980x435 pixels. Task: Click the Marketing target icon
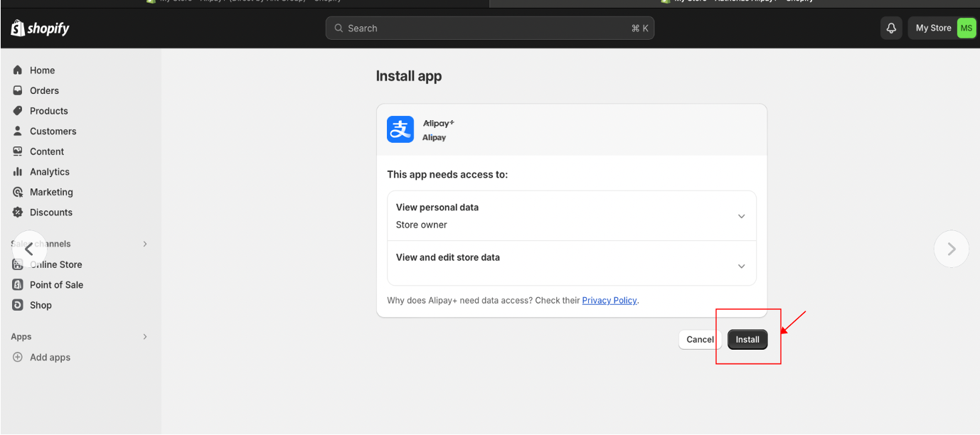tap(18, 192)
